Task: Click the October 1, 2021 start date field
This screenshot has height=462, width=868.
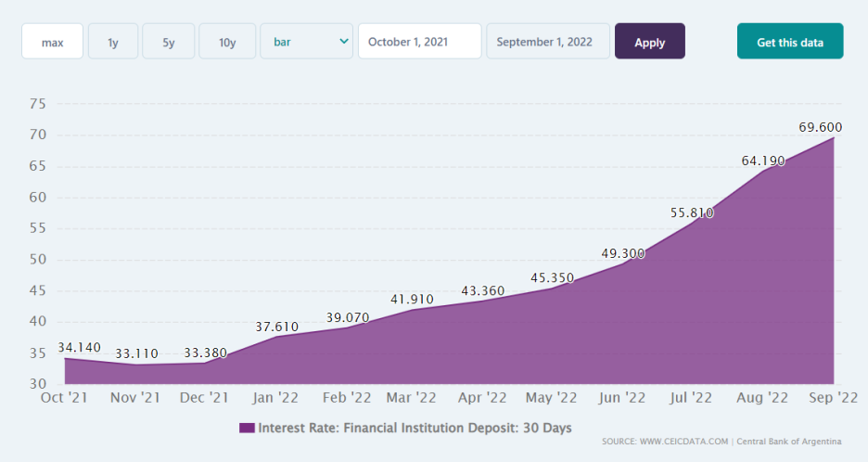Action: pyautogui.click(x=419, y=41)
